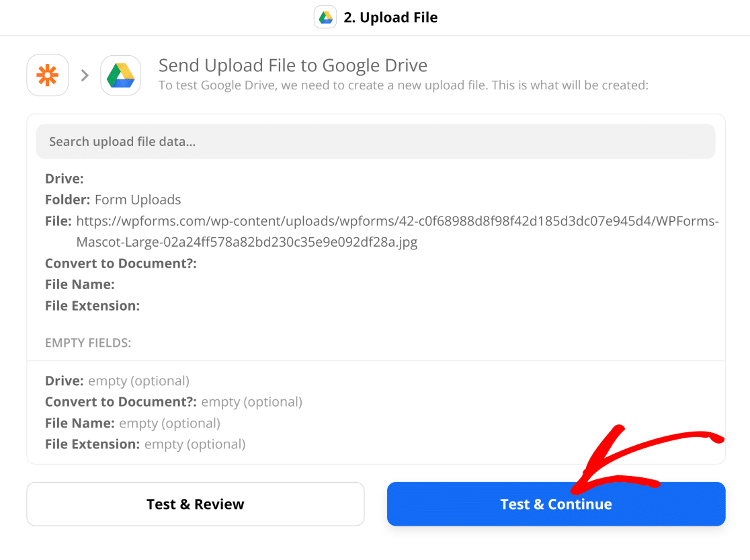The height and width of the screenshot is (560, 750).
Task: Click the Test & Review button
Action: tap(195, 504)
